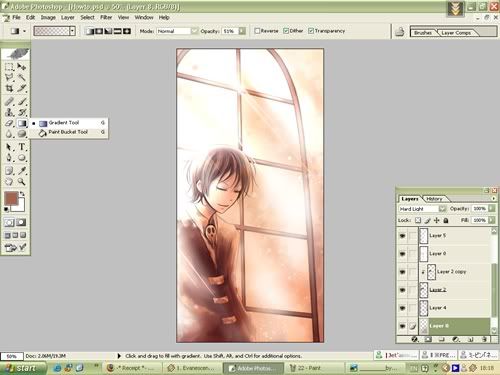The height and width of the screenshot is (375, 500).
Task: Select the Eraser tool
Action: [x=9, y=123]
